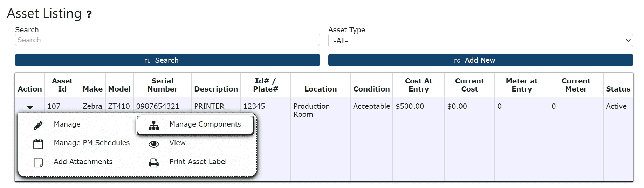Click the help question mark beside Asset Listing
The image size is (644, 188).
pyautogui.click(x=89, y=14)
